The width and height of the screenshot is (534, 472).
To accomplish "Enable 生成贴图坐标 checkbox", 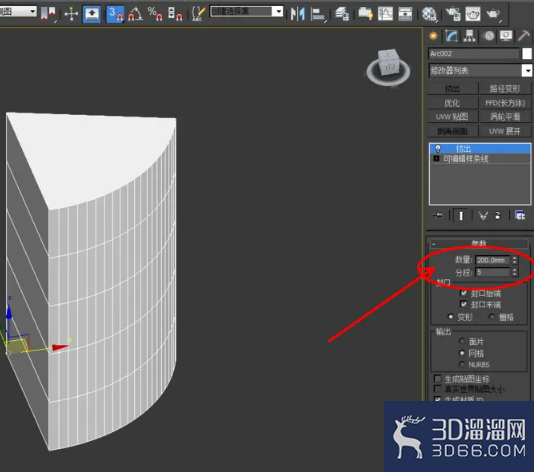I will [x=438, y=379].
